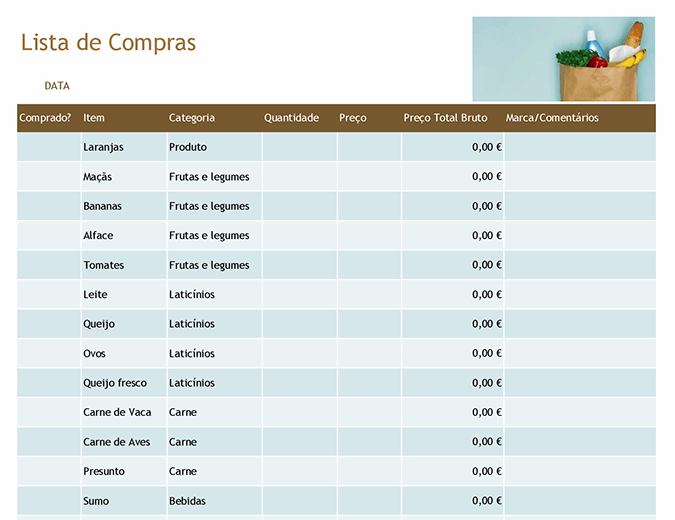Select the Preço column header
The height and width of the screenshot is (520, 675).
point(353,118)
